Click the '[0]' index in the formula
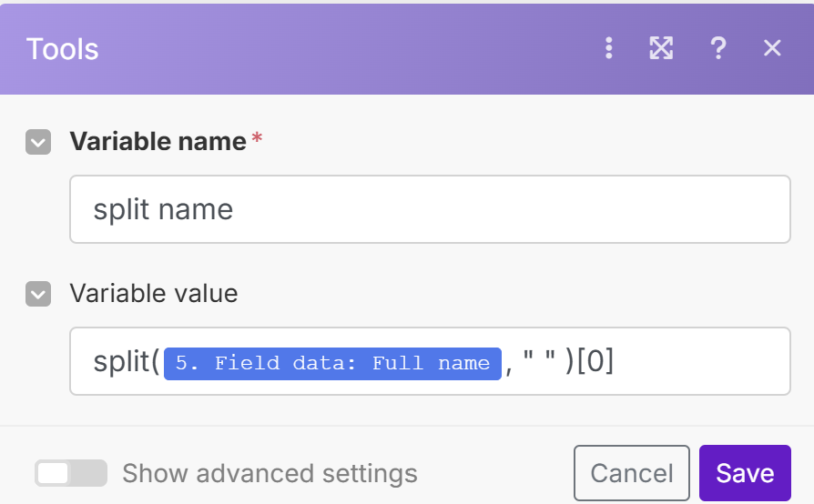 point(595,362)
